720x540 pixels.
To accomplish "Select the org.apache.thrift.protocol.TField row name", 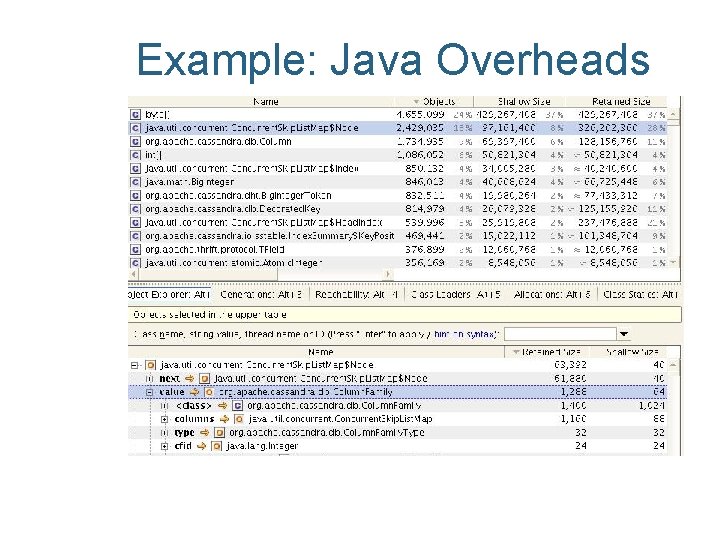I will point(215,249).
